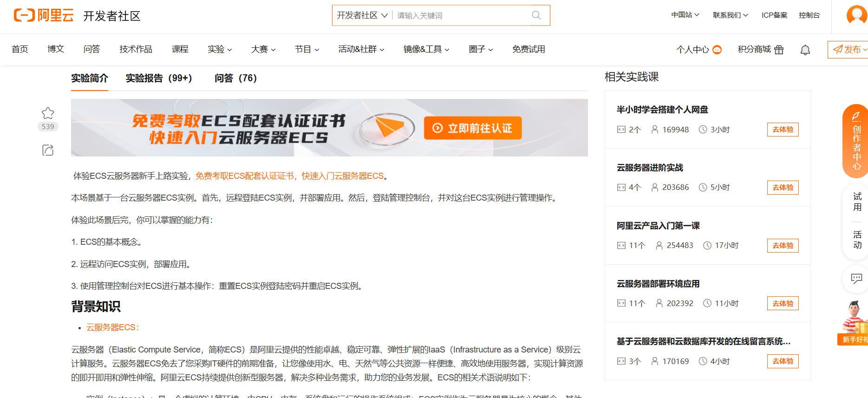Viewport: 868px width, 398px height.
Task: Open the 半小时学会搭建个人网盘 course title
Action: point(662,110)
